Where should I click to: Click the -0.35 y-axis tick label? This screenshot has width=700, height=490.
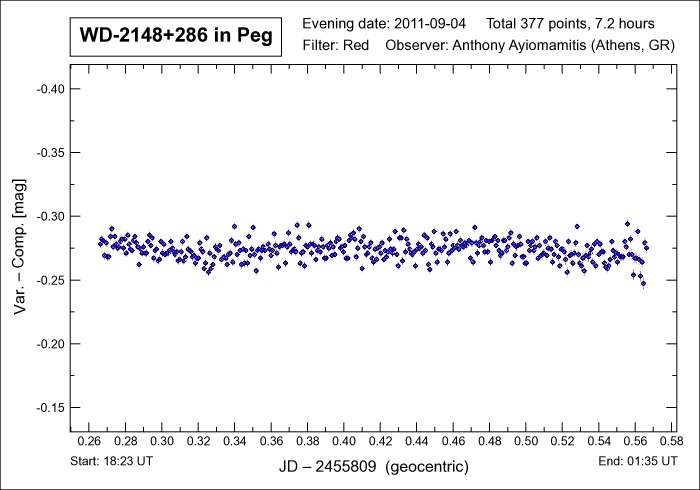click(x=50, y=153)
